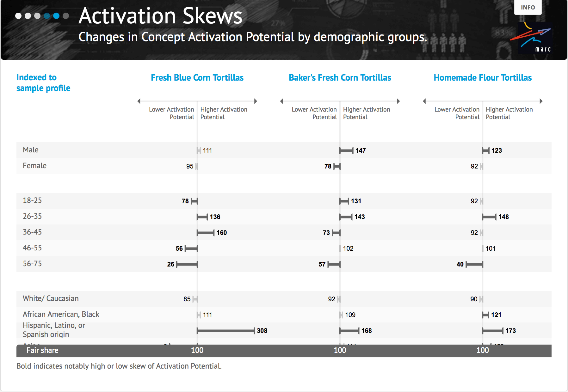
Task: Jump to the third page dot
Action: point(37,16)
